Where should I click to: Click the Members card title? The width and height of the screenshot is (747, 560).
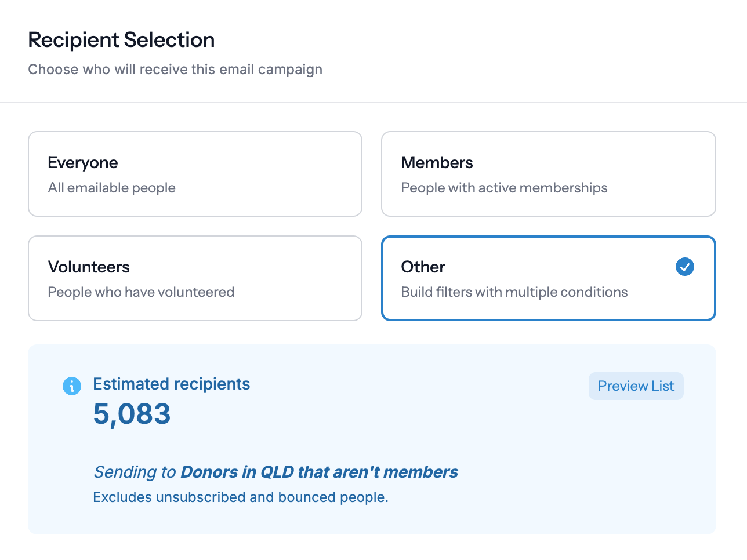[437, 162]
